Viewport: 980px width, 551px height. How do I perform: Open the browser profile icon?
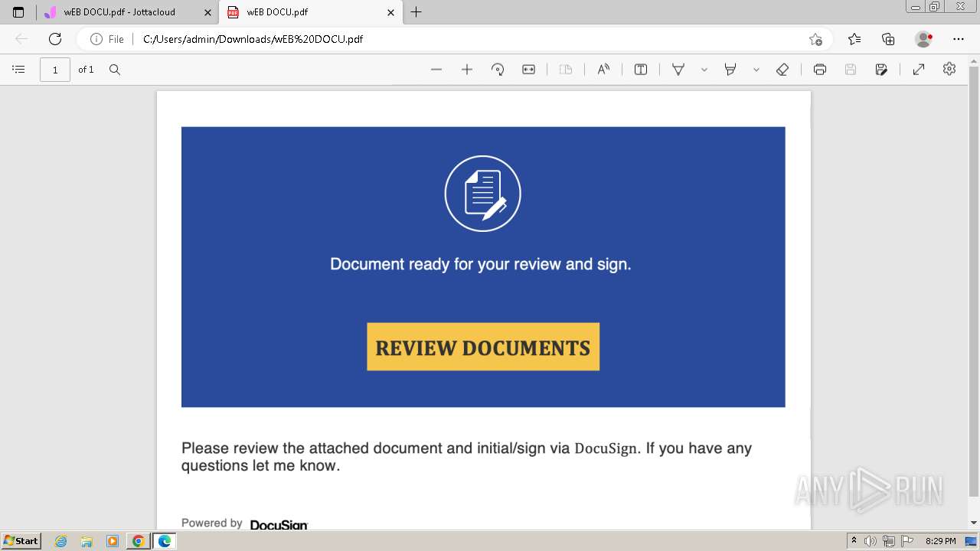tap(923, 39)
